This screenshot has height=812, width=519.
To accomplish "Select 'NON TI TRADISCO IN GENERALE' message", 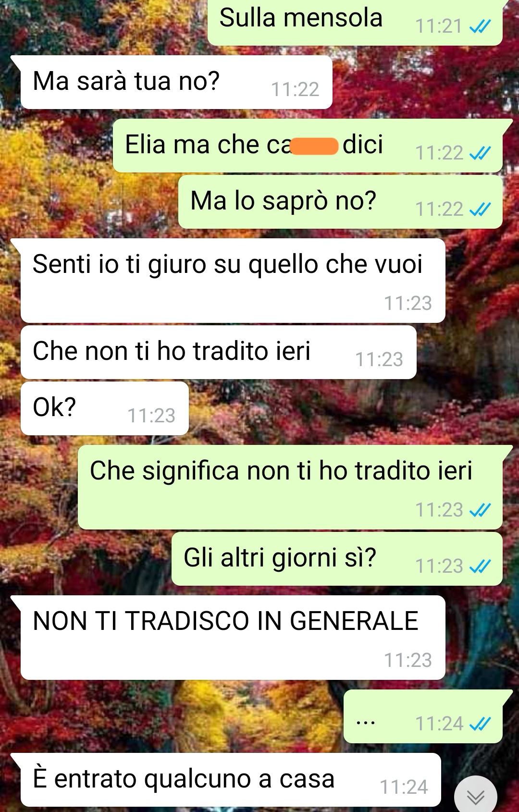I will (233, 638).
